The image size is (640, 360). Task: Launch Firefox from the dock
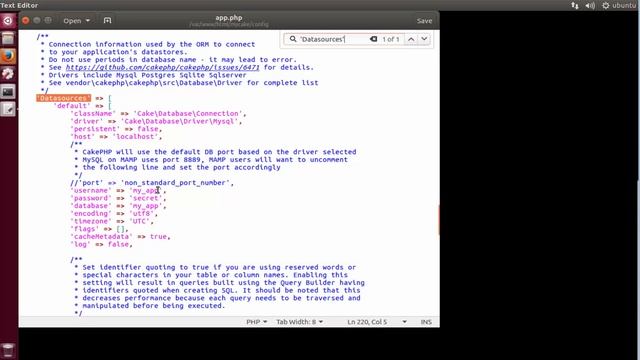tap(8, 56)
